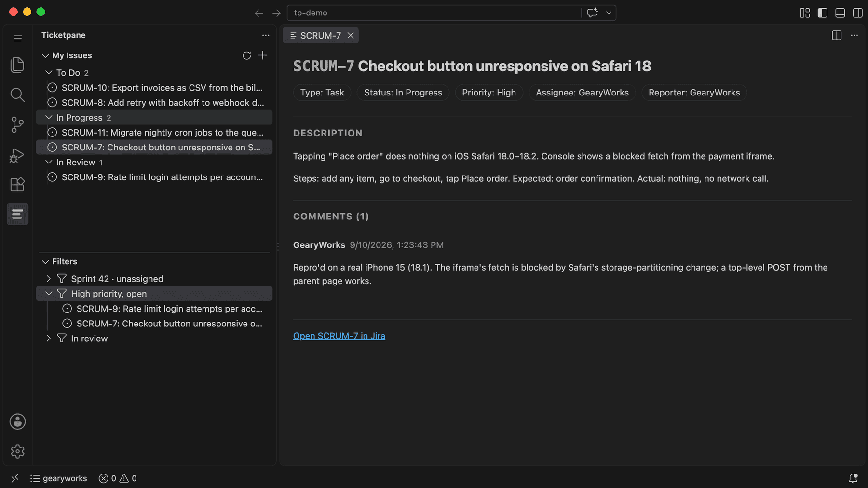Open customize layout icon
This screenshot has height=488, width=868.
pyautogui.click(x=805, y=13)
